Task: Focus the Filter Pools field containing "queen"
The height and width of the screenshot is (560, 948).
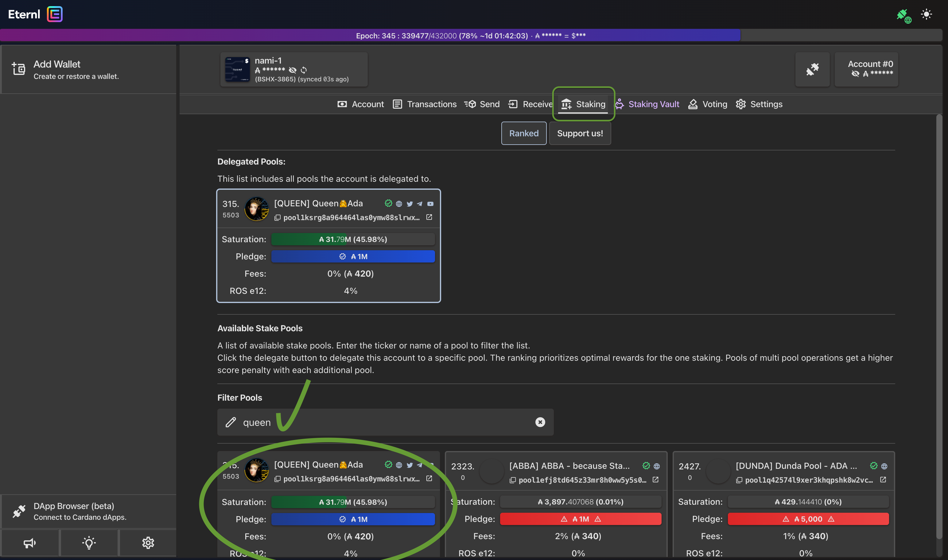Action: click(385, 422)
